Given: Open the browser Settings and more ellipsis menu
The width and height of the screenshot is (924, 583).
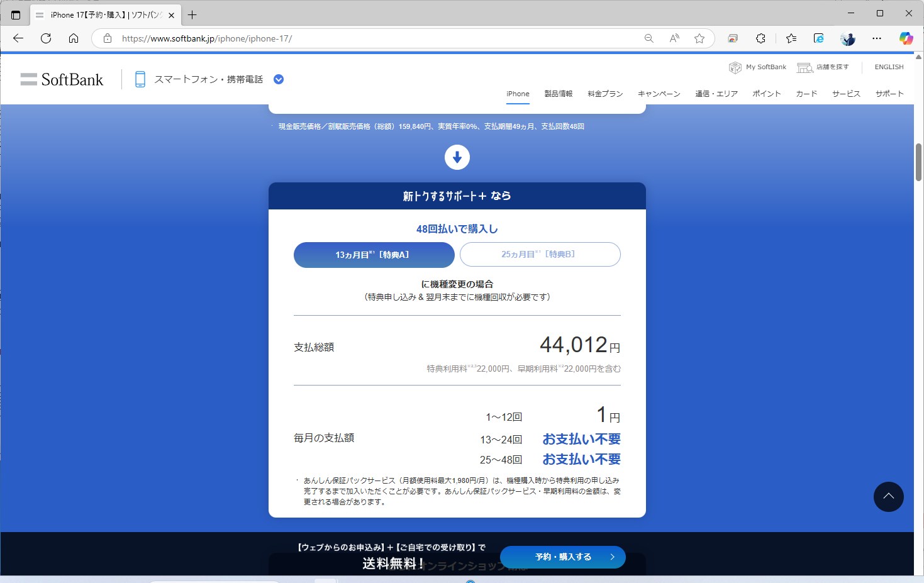Looking at the screenshot, I should [x=877, y=38].
